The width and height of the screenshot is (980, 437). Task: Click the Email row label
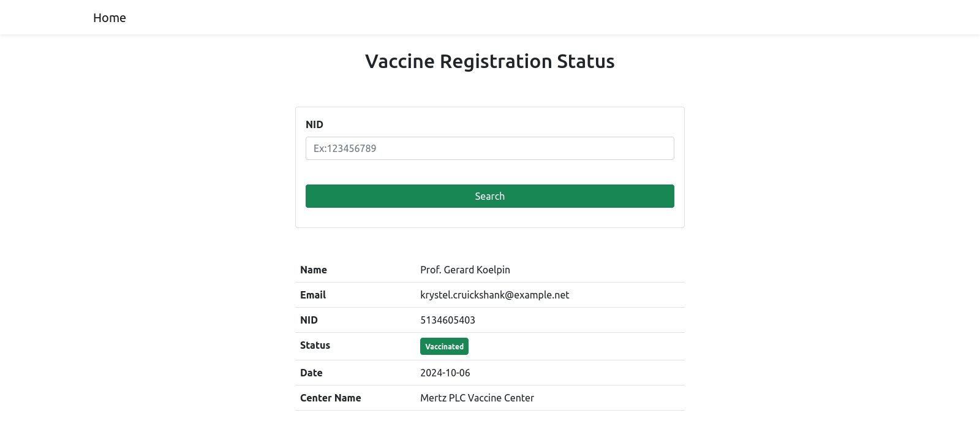(x=312, y=295)
